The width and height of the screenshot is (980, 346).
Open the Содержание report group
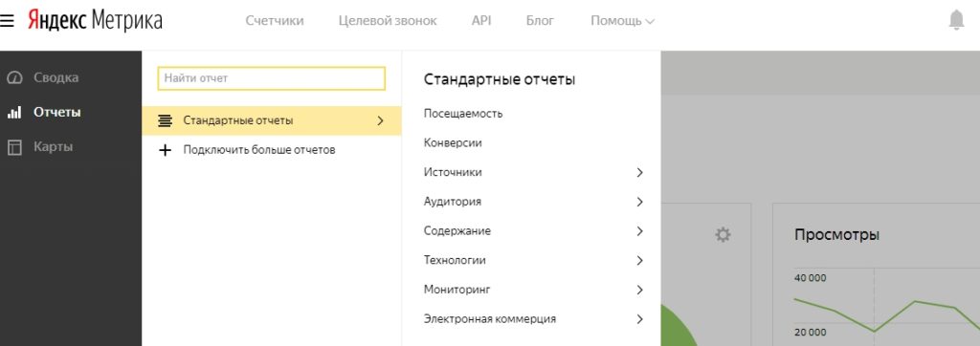point(457,231)
